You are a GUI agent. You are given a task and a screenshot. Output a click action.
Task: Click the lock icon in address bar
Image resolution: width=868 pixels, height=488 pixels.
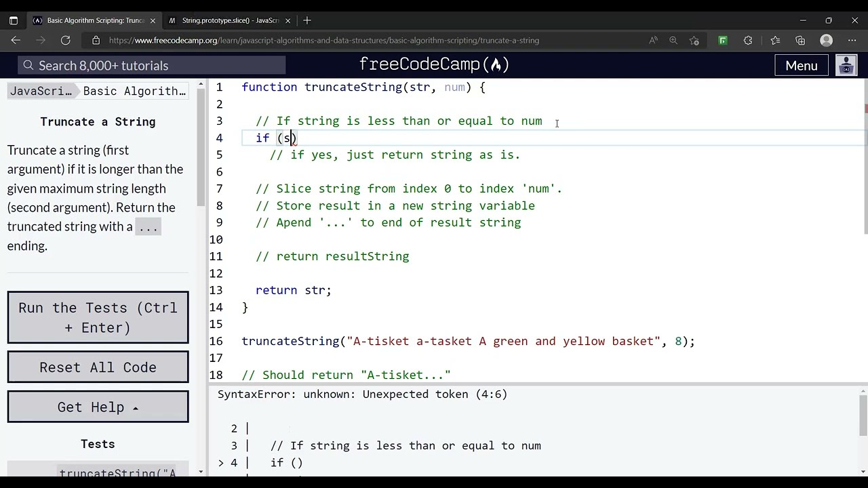pos(96,41)
